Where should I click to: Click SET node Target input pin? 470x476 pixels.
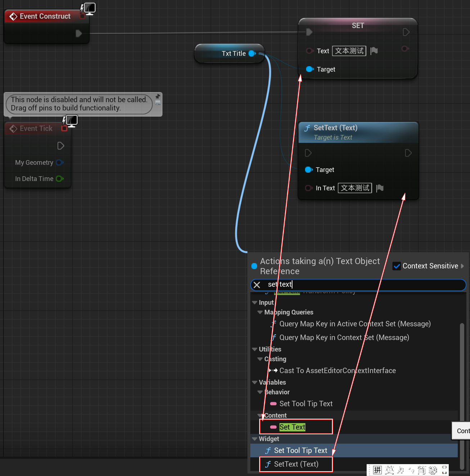click(x=309, y=69)
